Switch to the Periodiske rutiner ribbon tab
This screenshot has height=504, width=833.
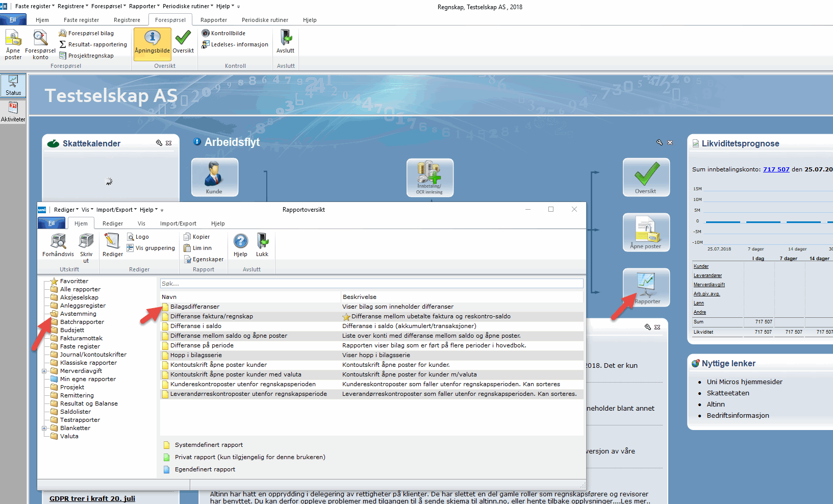265,20
